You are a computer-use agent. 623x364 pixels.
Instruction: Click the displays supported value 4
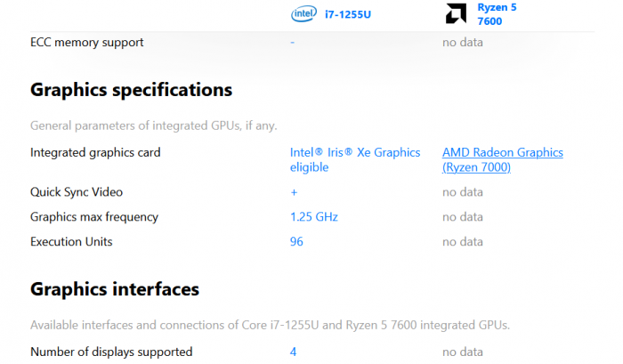click(294, 352)
